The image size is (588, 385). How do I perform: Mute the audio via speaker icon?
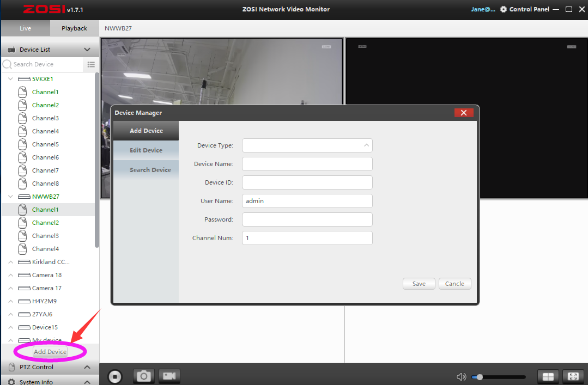[x=461, y=377]
